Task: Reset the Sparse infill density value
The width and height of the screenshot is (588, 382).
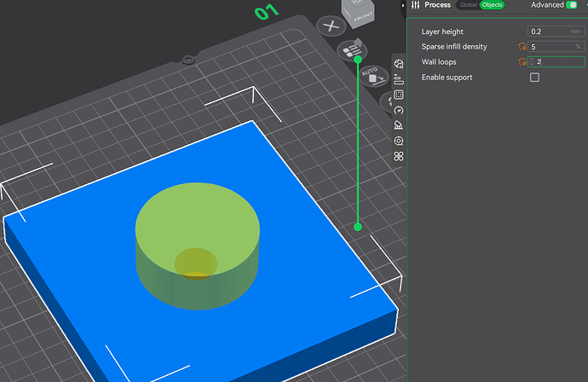Action: [x=522, y=47]
